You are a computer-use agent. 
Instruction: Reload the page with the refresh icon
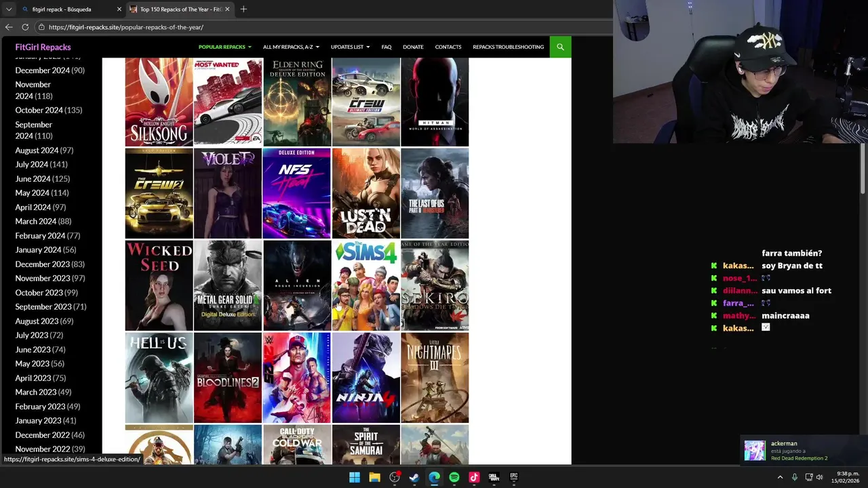click(x=25, y=27)
